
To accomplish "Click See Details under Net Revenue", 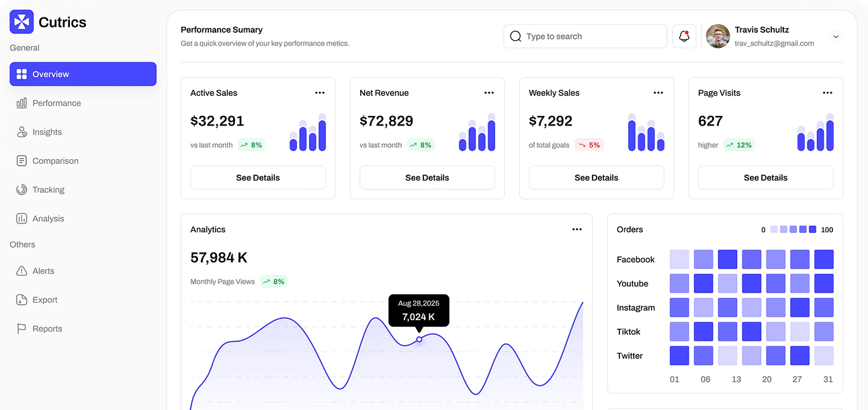I will click(x=427, y=178).
